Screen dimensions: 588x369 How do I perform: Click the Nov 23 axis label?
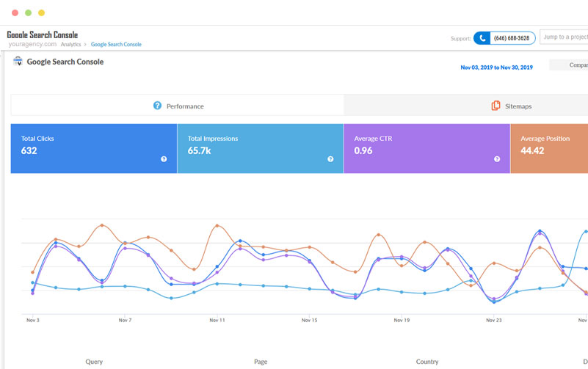(x=494, y=321)
